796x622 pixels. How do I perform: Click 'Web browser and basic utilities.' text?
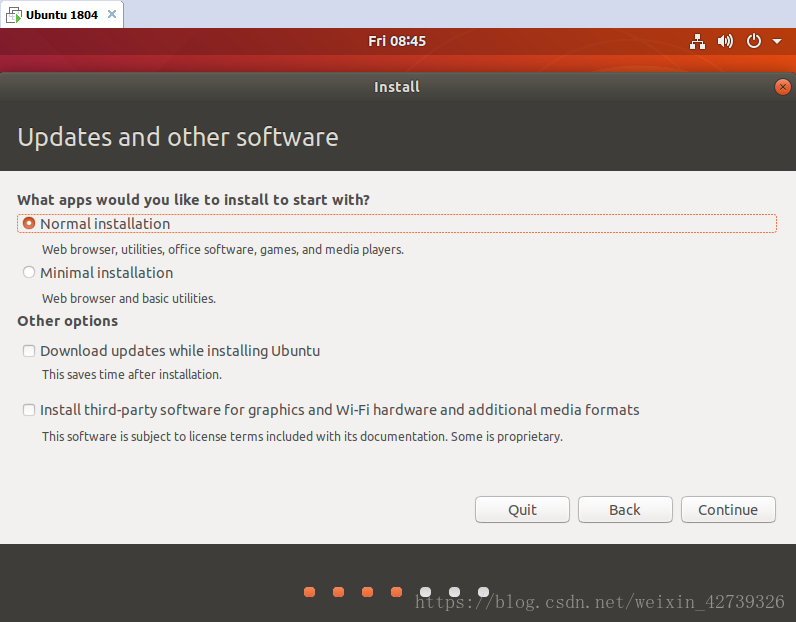click(129, 299)
